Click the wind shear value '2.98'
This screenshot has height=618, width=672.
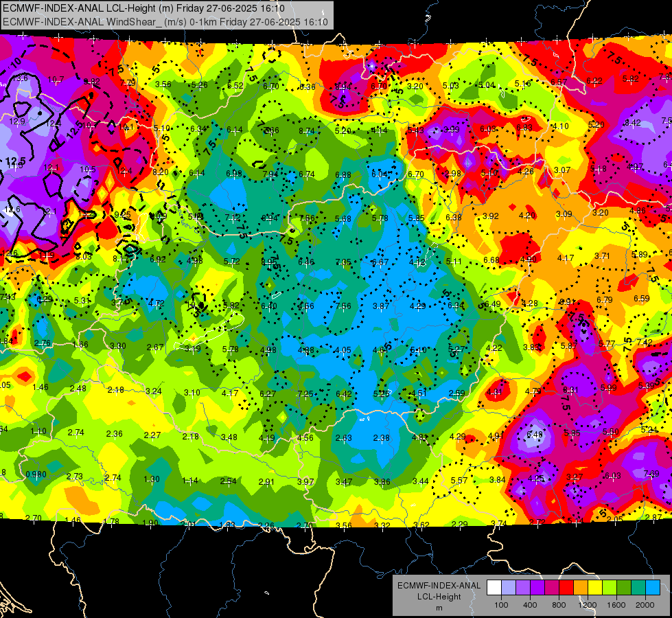tap(453, 174)
